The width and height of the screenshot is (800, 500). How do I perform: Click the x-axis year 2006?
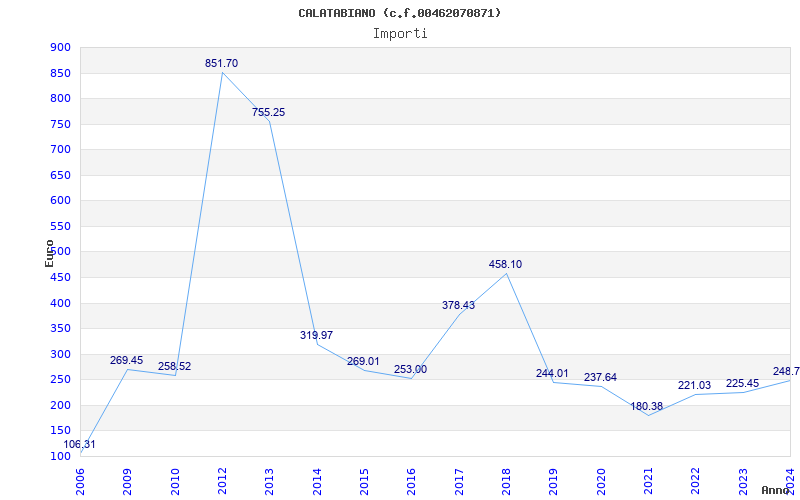point(80,482)
